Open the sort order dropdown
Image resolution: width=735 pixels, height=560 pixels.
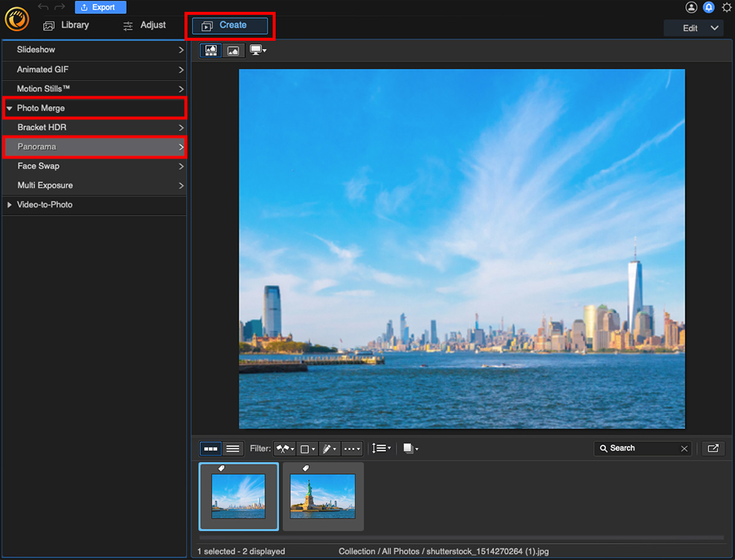click(x=381, y=448)
